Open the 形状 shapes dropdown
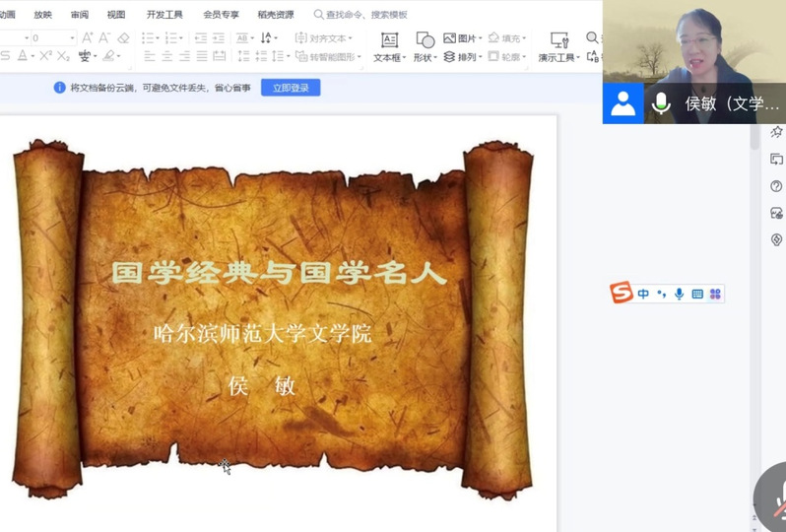The image size is (786, 532). (425, 46)
